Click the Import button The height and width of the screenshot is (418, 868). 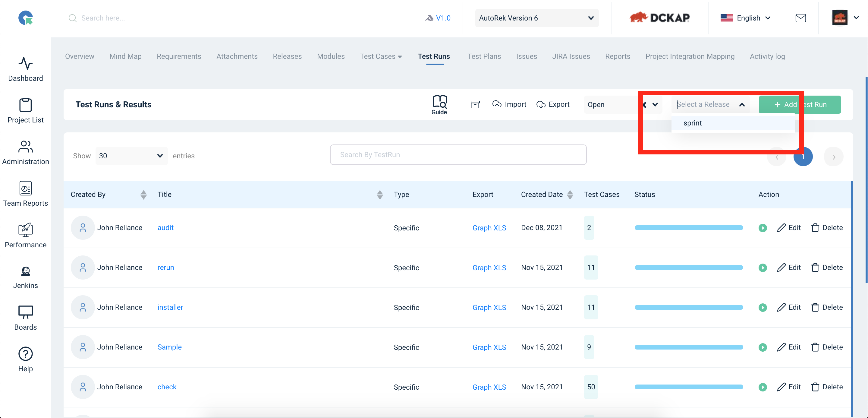[x=509, y=104]
